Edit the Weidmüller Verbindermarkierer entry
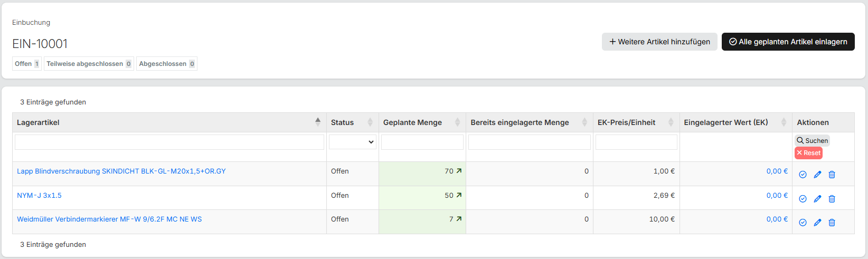 (817, 223)
